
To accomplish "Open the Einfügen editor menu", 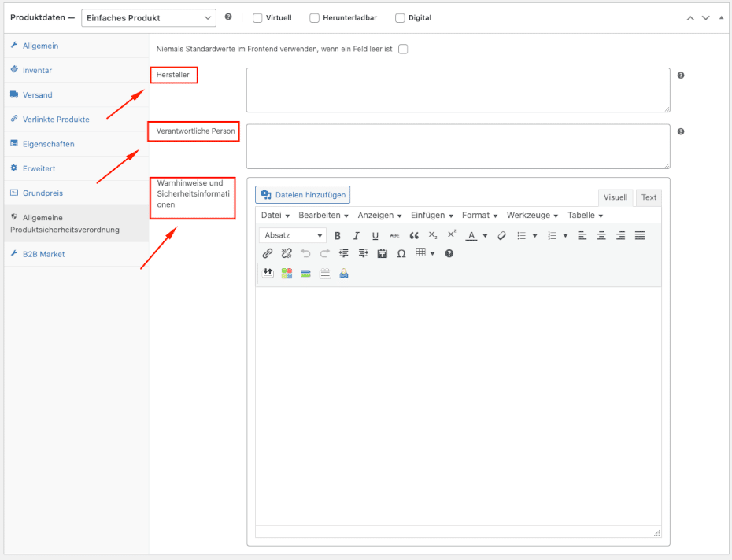I will tap(432, 216).
